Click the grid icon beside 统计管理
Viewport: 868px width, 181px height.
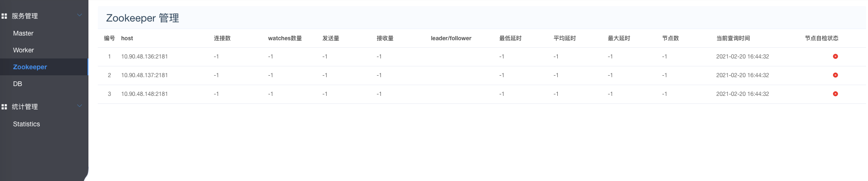tap(4, 107)
